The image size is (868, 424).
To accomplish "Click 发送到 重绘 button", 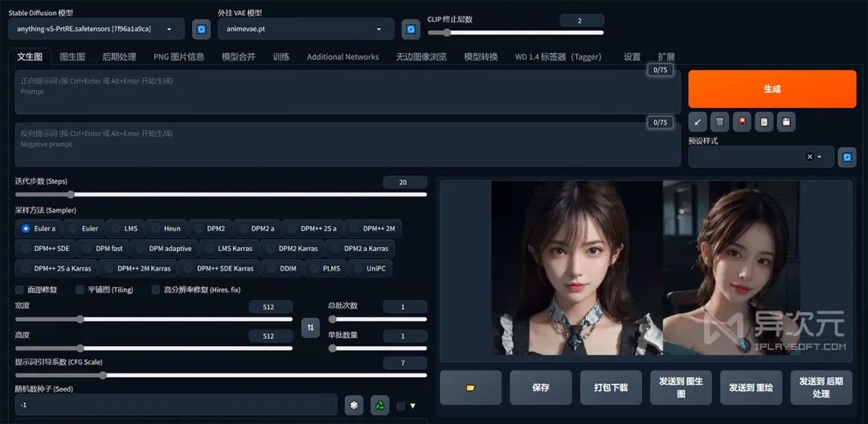I will point(751,388).
